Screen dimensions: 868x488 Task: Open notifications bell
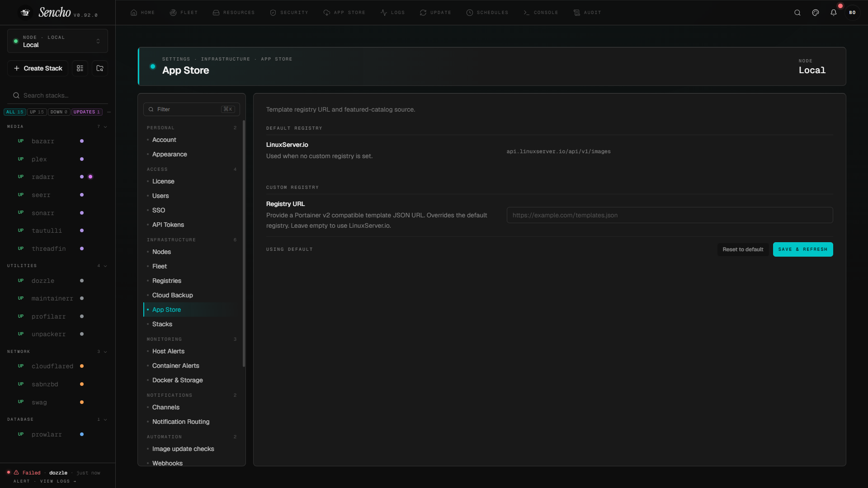point(834,13)
